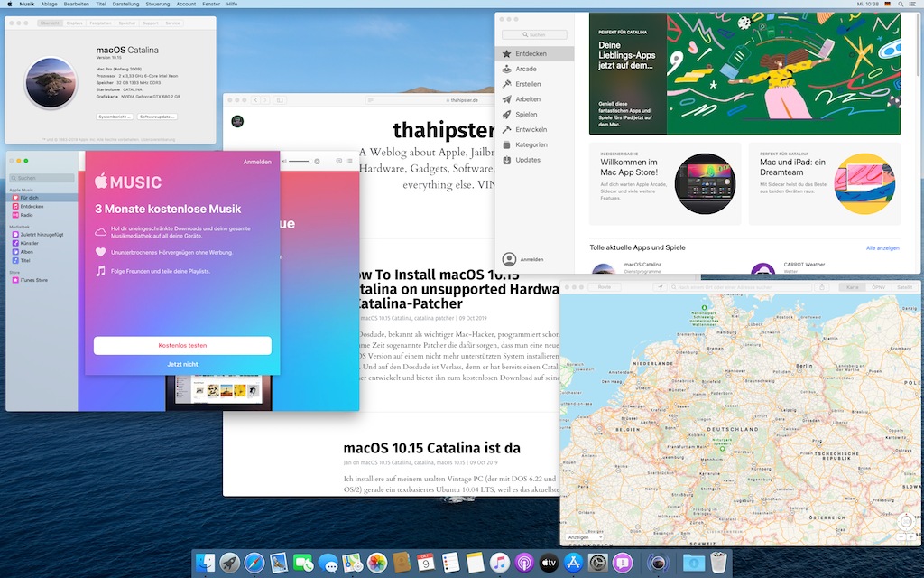Click the share icon in Maps toolbar

pyautogui.click(x=822, y=287)
